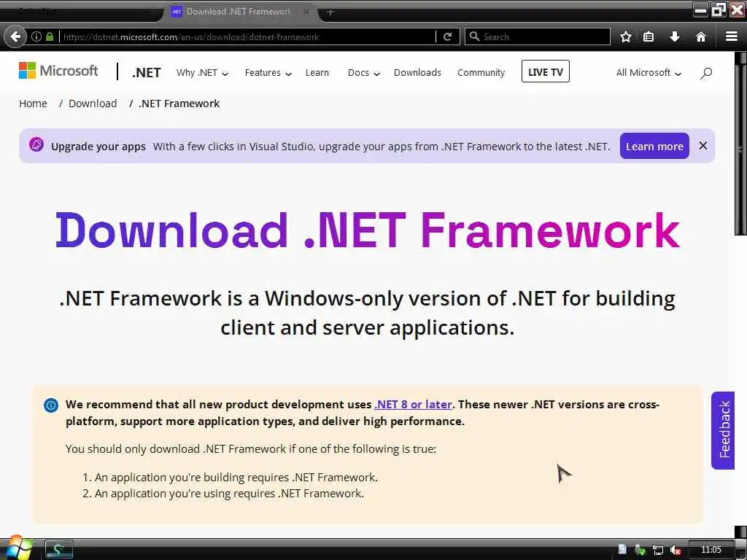Click the address bar URL field
The image size is (747, 560).
click(248, 36)
